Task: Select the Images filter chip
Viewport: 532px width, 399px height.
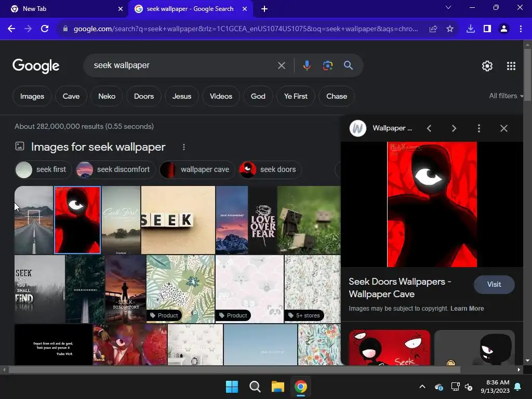Action: click(32, 96)
